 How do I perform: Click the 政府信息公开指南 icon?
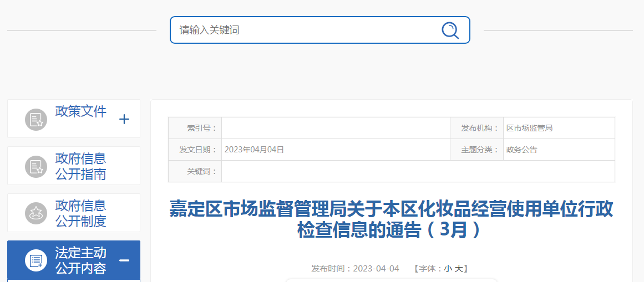click(36, 167)
